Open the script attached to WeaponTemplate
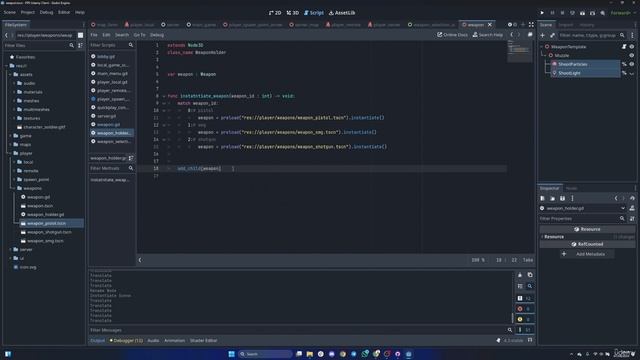Screen dimensions: 640x360 click(624, 47)
